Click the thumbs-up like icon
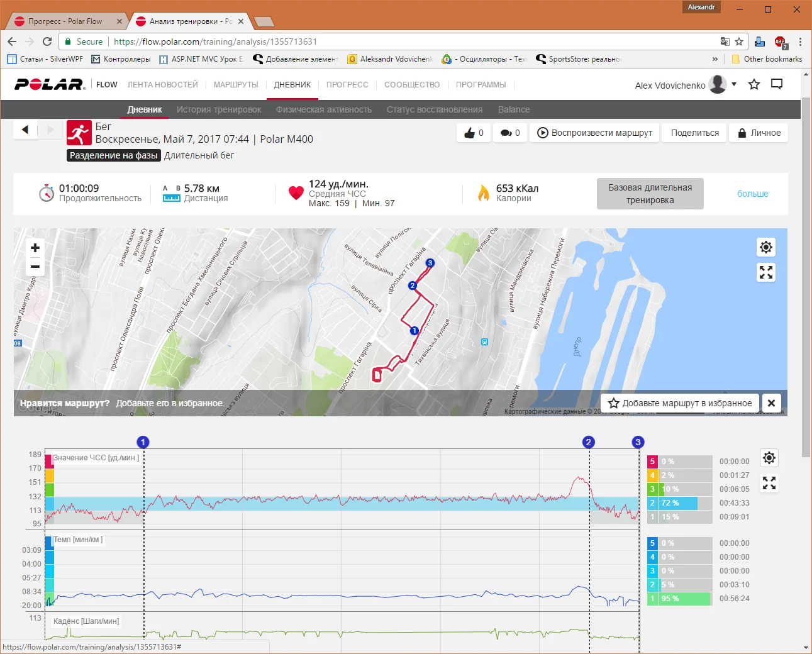The image size is (812, 654). click(470, 133)
